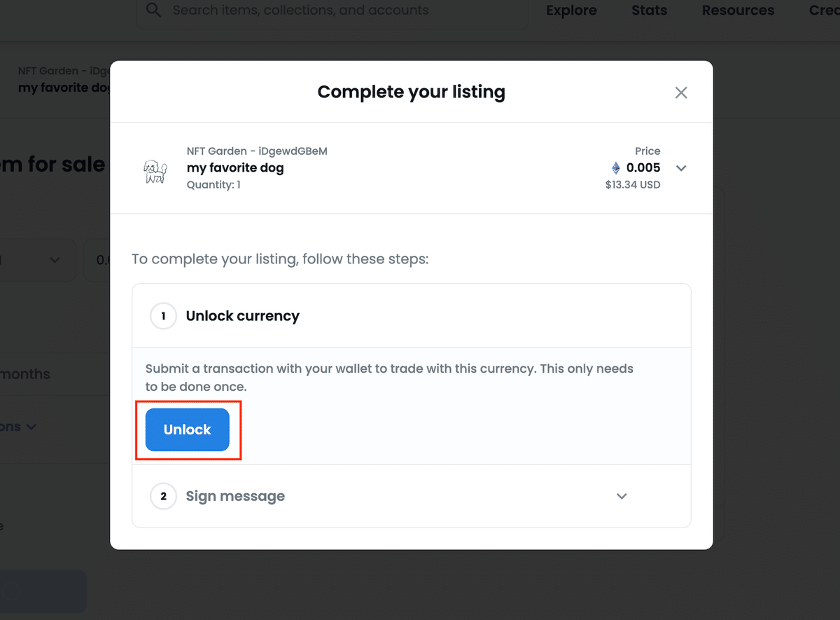Click the step 1 circle icon
This screenshot has width=840, height=620.
(163, 316)
